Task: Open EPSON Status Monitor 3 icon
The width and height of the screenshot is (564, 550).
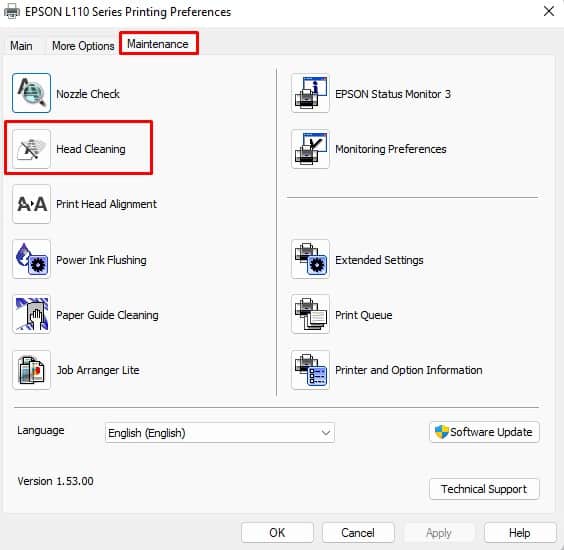Action: coord(310,93)
